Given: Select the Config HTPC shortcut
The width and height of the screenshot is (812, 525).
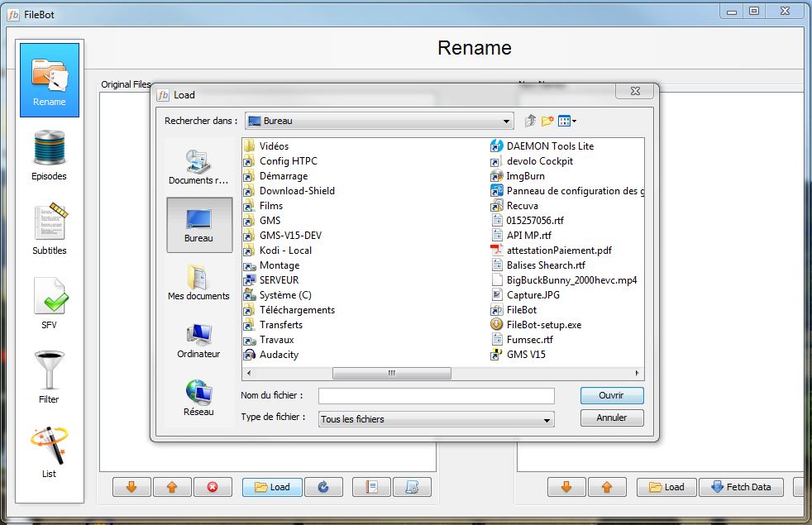Looking at the screenshot, I should (280, 161).
